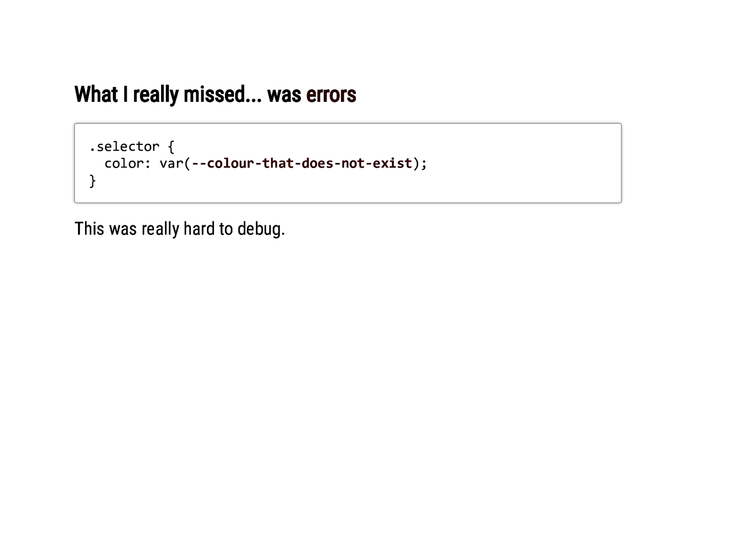Screen dimensions: 756x534
Task: Click the word "really" in the heading
Action: (155, 94)
